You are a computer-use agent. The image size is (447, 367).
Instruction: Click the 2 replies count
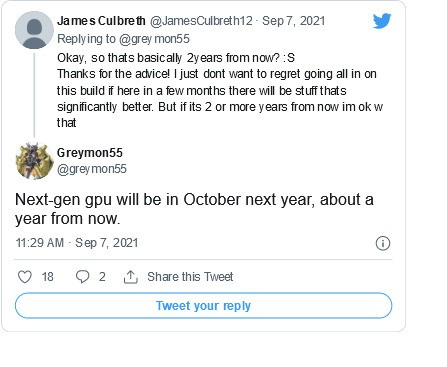coord(102,277)
